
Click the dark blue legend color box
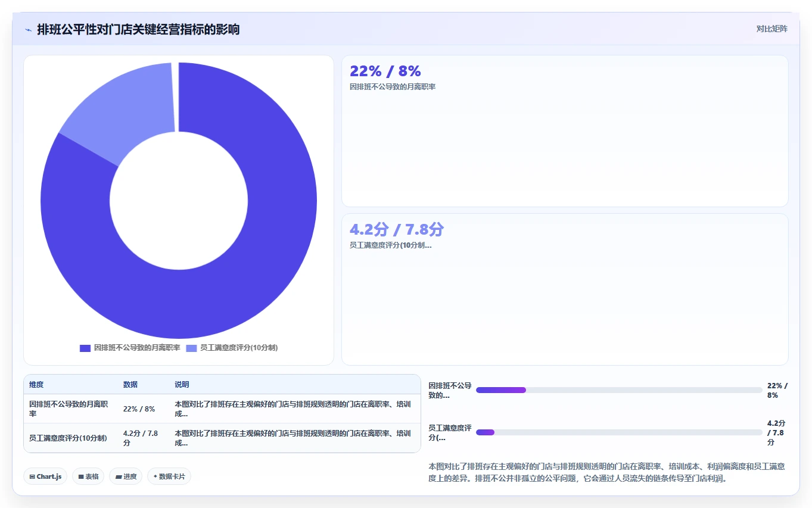pos(85,348)
